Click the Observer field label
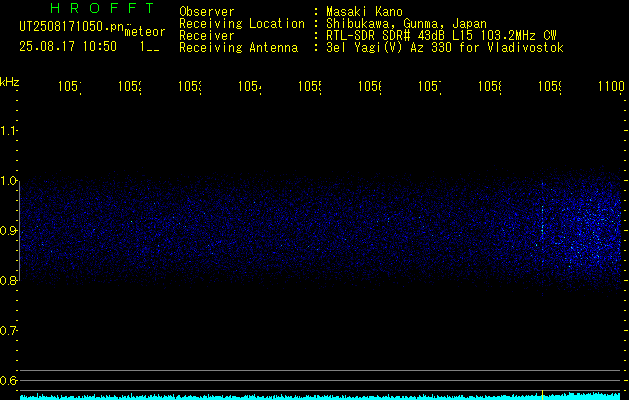This screenshot has height=400, width=629. click(207, 11)
